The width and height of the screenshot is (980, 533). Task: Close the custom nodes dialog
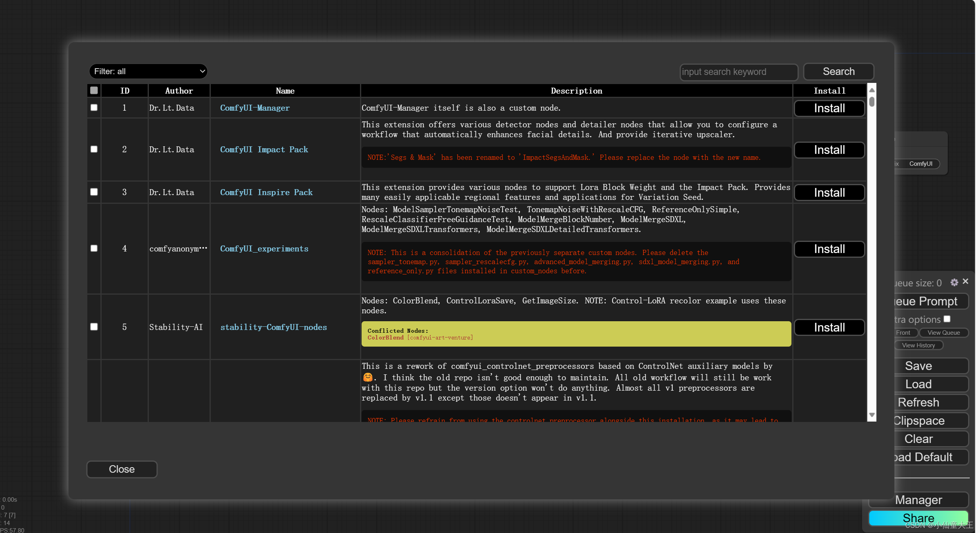tap(122, 469)
